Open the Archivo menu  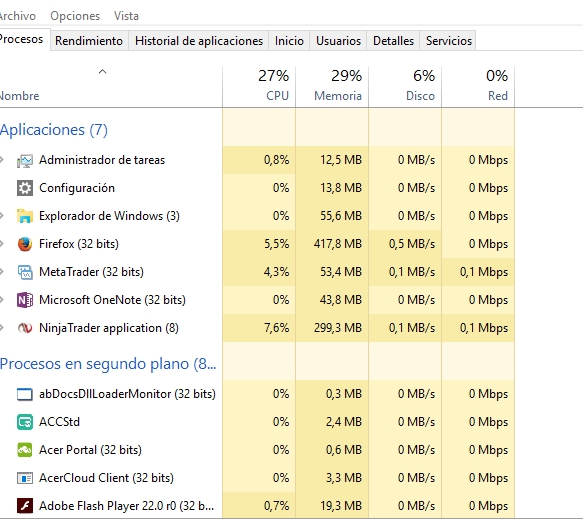(x=17, y=16)
